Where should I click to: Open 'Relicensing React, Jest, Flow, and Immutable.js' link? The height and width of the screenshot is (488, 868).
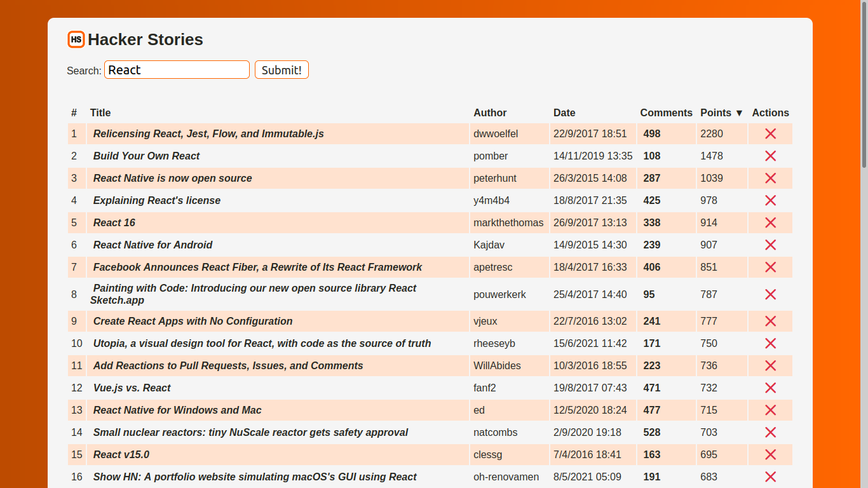click(x=208, y=133)
